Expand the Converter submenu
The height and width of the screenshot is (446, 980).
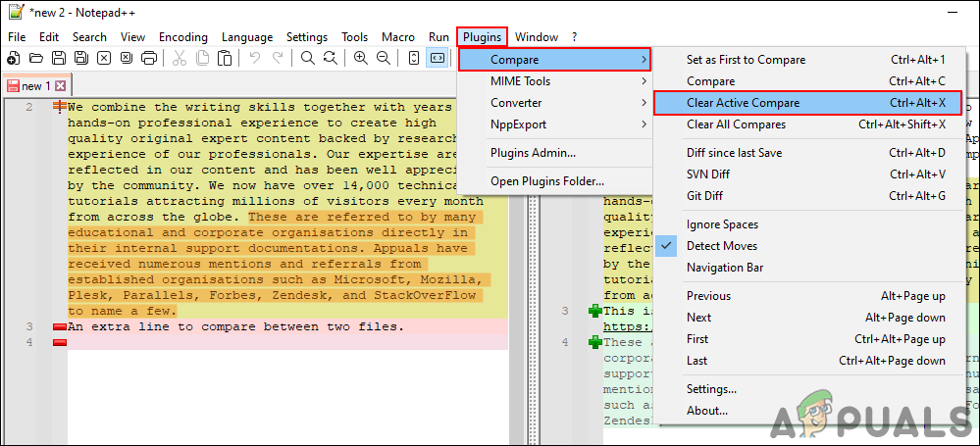point(554,103)
